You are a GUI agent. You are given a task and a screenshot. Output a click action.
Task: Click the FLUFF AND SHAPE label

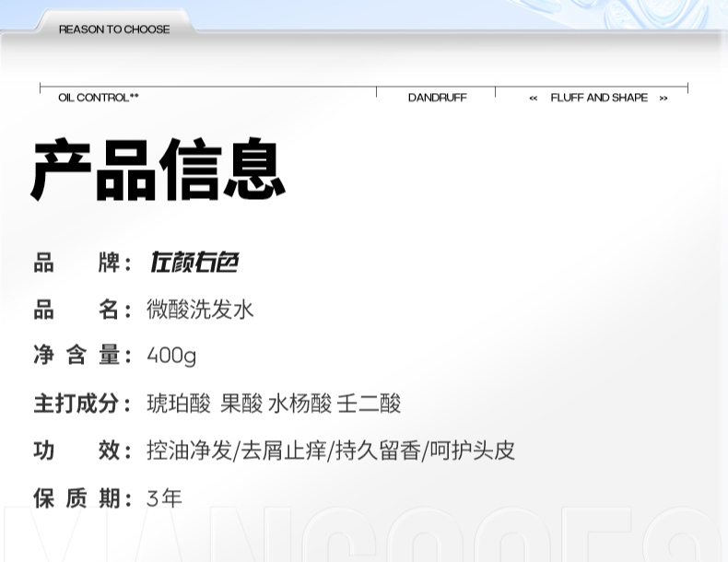click(x=599, y=98)
